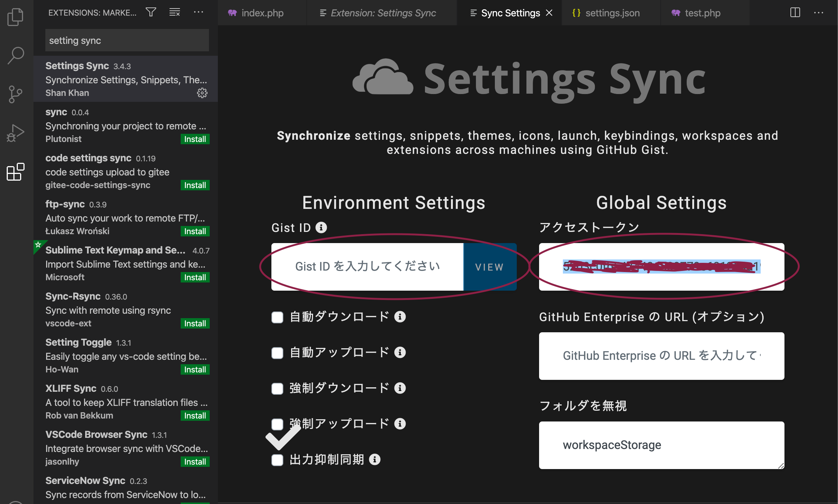The width and height of the screenshot is (838, 504).
Task: Enable 出力抑制同期 syncing
Action: 277,460
